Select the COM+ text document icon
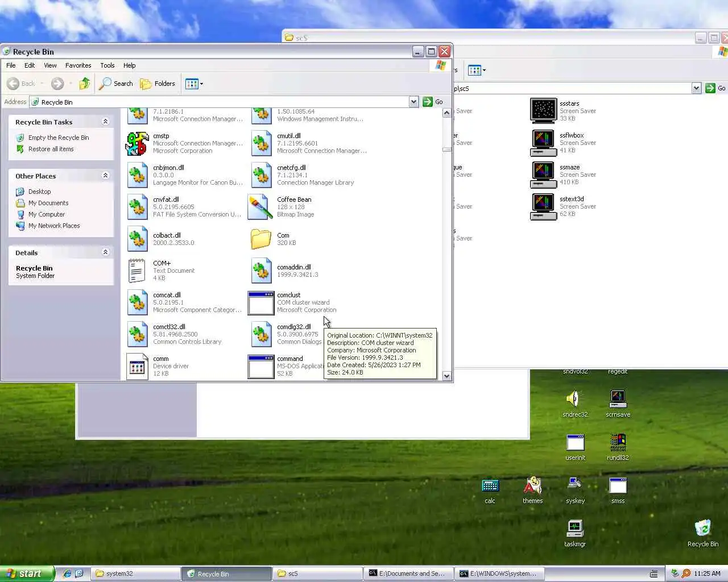The height and width of the screenshot is (582, 728). [137, 271]
